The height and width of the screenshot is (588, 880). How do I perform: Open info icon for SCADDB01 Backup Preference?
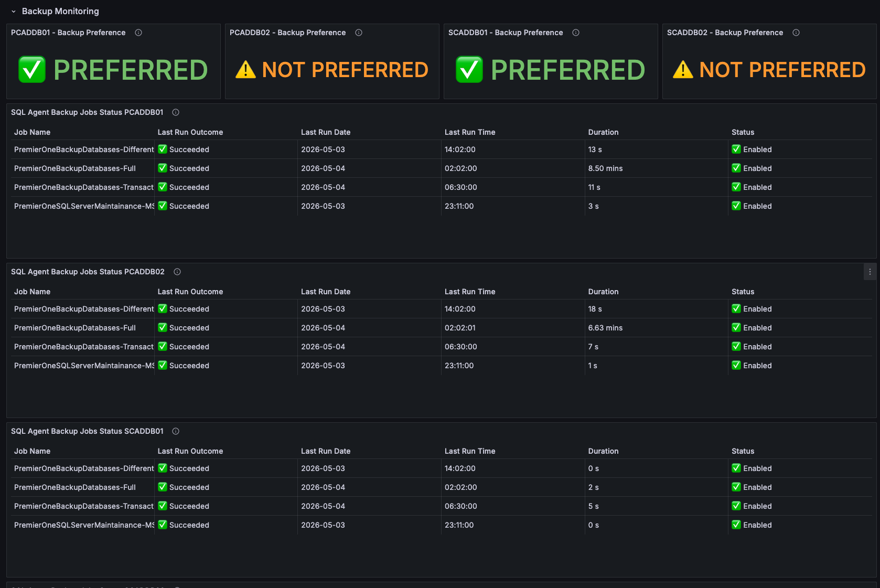pos(576,33)
